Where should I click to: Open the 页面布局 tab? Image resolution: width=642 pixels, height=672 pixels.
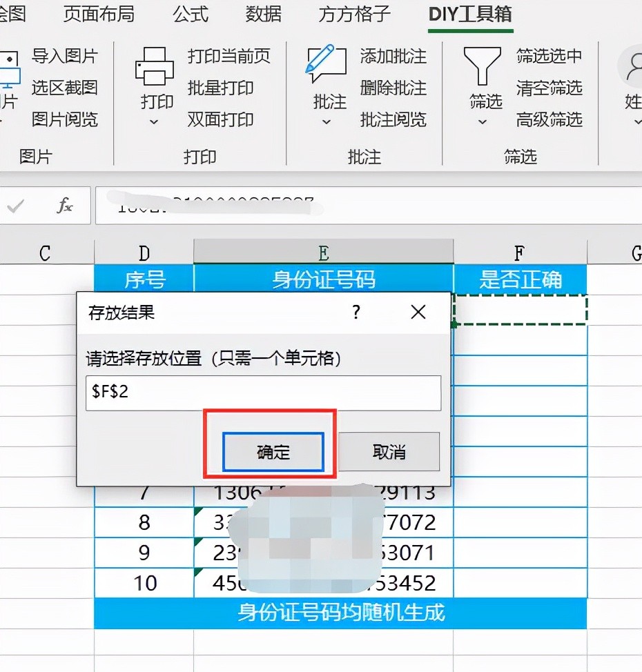tap(99, 14)
